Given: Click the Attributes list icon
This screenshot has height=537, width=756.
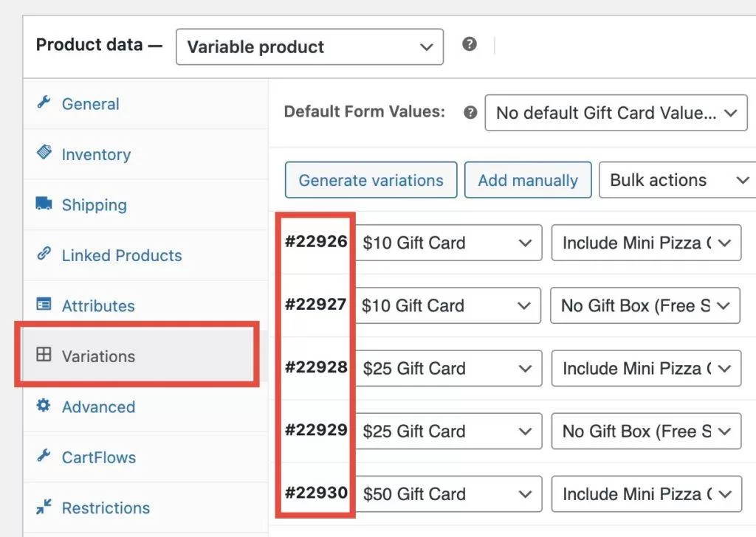Looking at the screenshot, I should (x=44, y=305).
